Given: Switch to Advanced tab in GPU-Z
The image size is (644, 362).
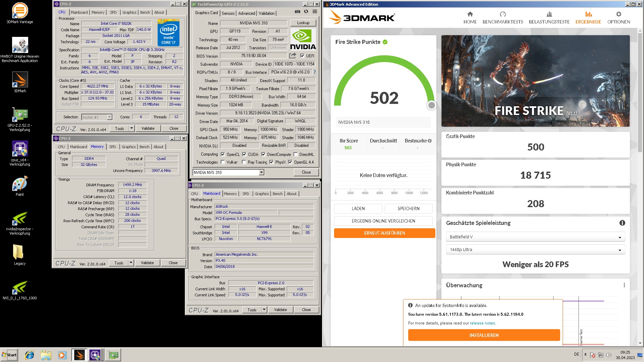Looking at the screenshot, I should (x=247, y=13).
